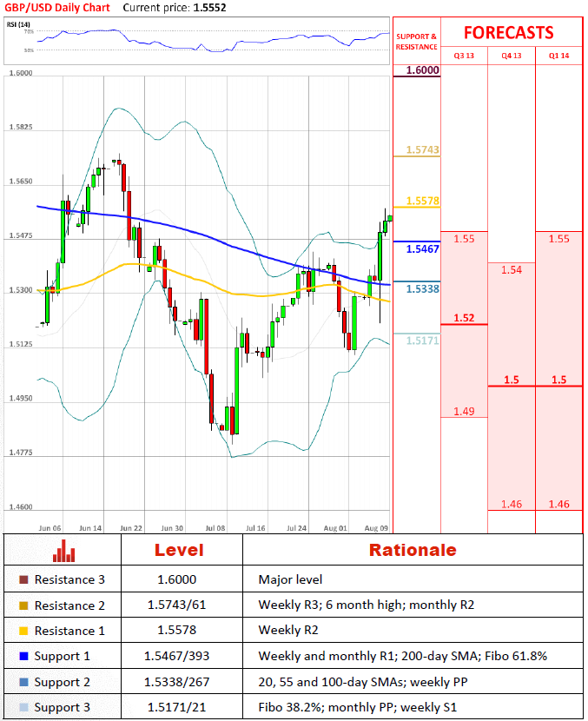
Task: Click the 1.5578 resistance level marker
Action: tap(422, 201)
